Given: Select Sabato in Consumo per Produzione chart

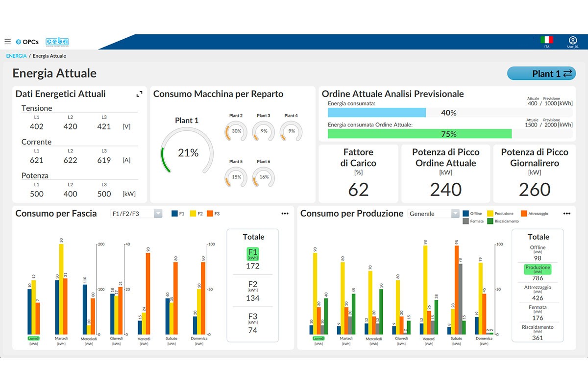Looking at the screenshot, I should [x=456, y=338].
